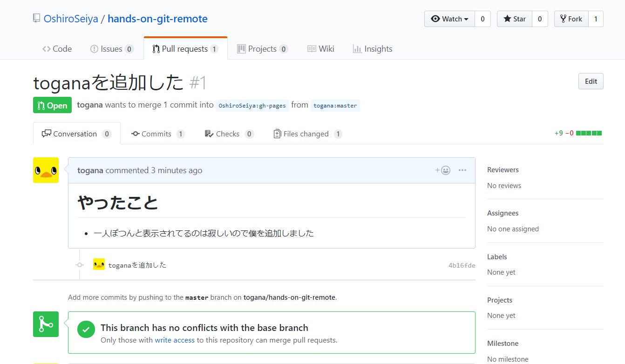The width and height of the screenshot is (625, 364).
Task: Click the green Open status badge
Action: [52, 105]
